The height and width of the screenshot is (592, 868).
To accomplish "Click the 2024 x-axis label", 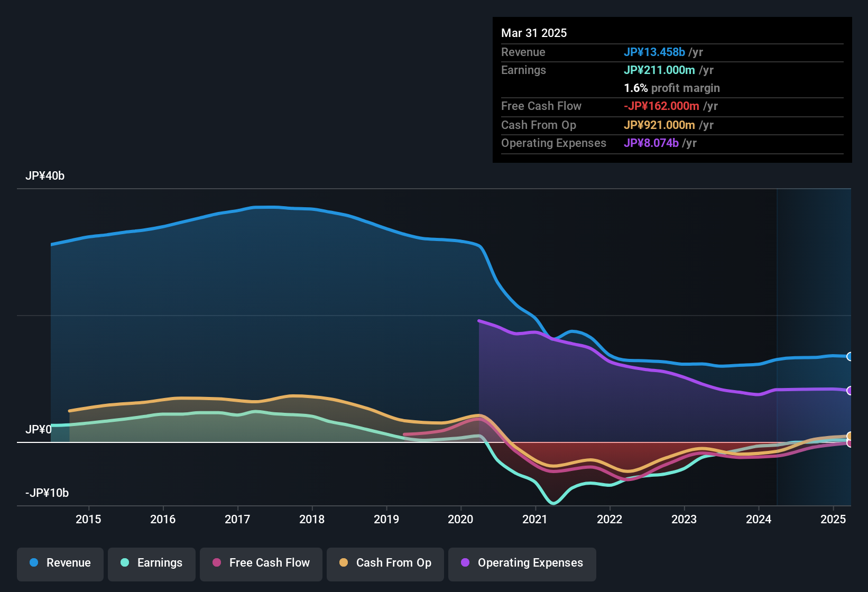I will [759, 519].
